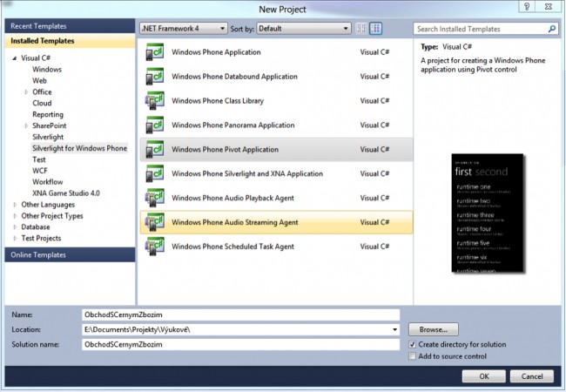The height and width of the screenshot is (392, 566).
Task: Click the Audio Streaming Agent template icon
Action: 155,222
